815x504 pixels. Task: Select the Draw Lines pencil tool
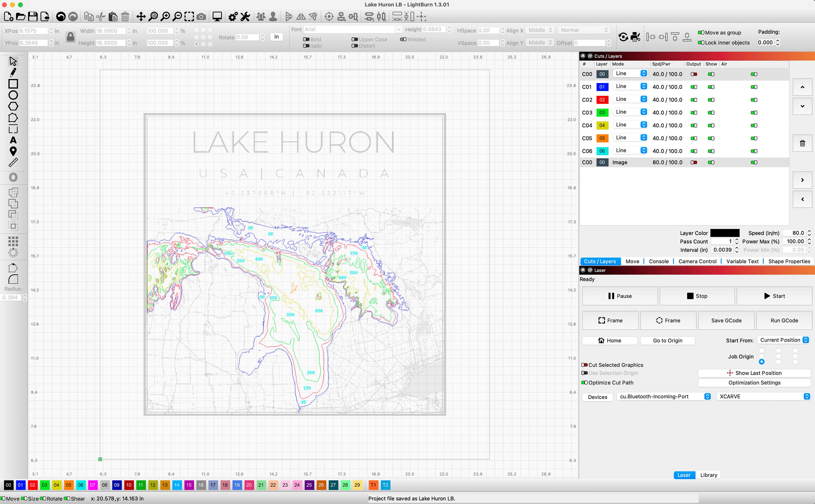point(13,72)
